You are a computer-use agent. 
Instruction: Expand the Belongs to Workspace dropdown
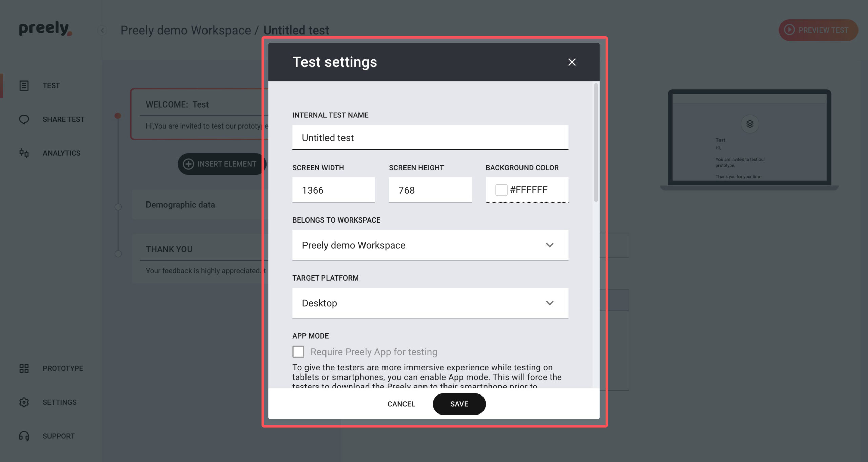click(x=430, y=245)
